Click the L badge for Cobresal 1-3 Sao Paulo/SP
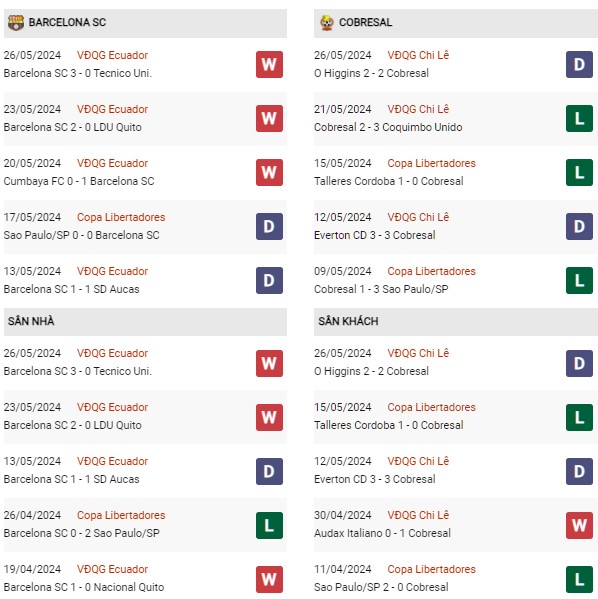Viewport: 598px width, 599px height. [x=579, y=280]
